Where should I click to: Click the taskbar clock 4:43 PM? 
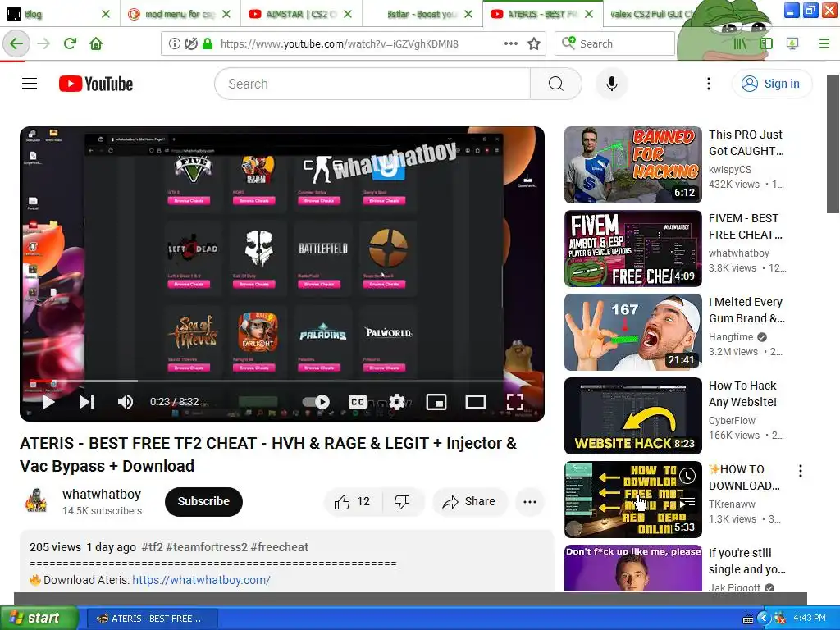pos(810,618)
